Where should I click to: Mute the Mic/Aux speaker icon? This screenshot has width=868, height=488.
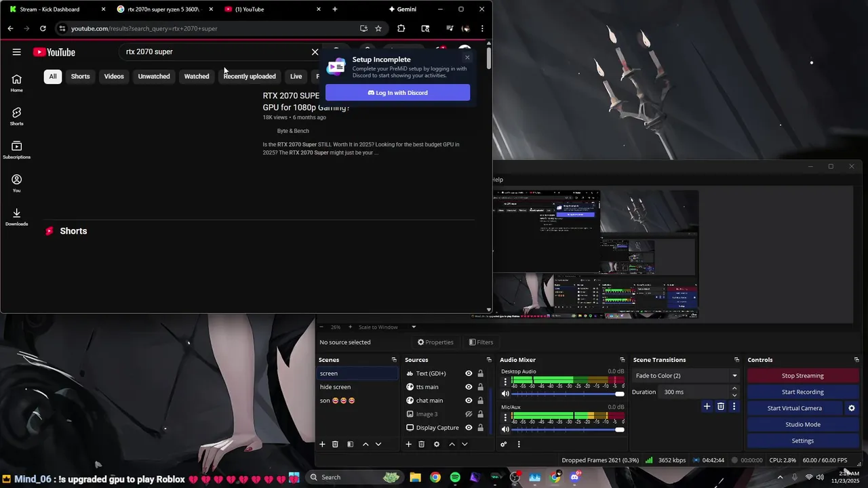(505, 429)
